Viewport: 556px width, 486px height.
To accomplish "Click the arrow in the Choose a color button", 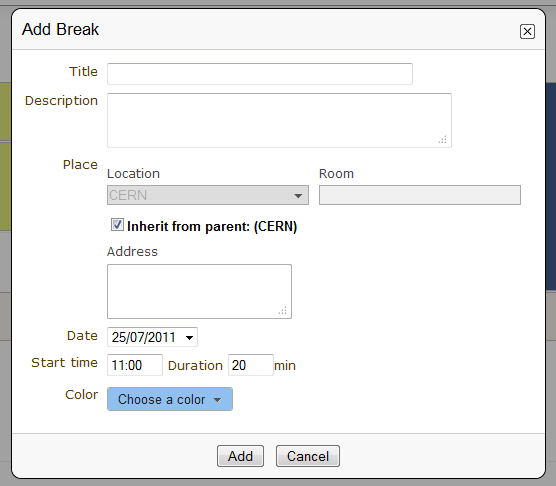I will pyautogui.click(x=217, y=400).
